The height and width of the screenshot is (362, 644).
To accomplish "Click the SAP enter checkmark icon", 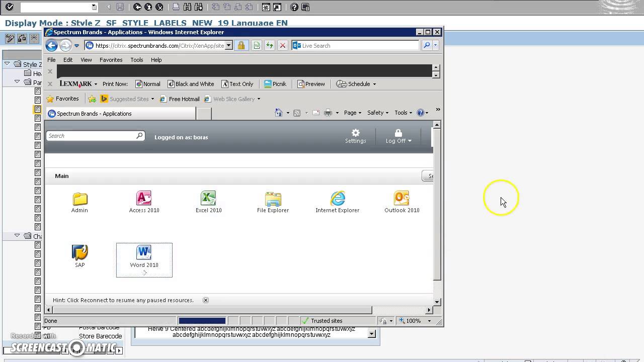I will click(9, 7).
